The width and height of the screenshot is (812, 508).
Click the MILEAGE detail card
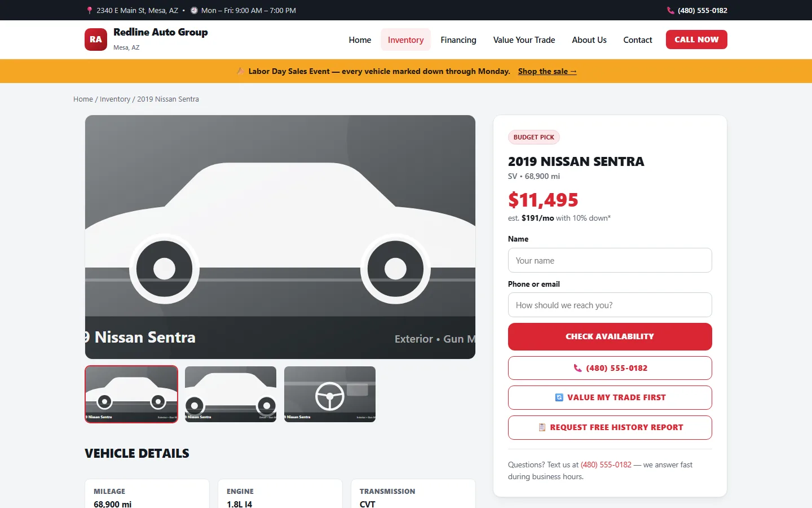(x=147, y=494)
